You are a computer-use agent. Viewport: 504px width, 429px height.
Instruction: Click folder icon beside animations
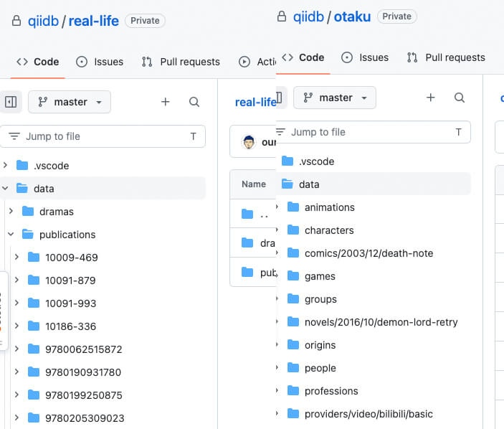tap(293, 207)
